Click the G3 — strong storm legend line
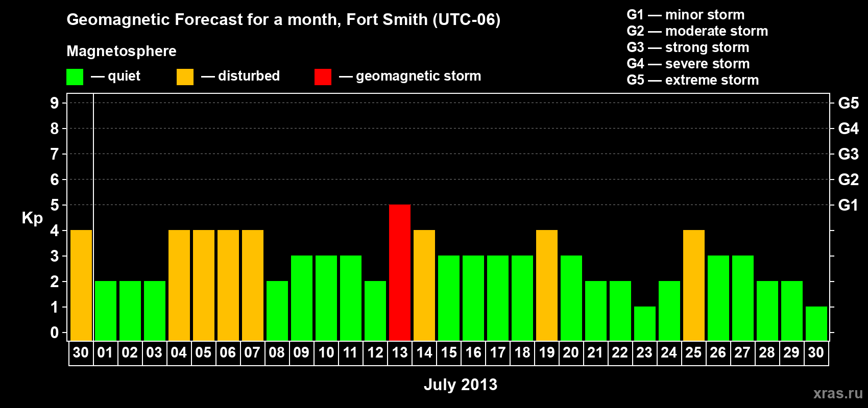 688,47
